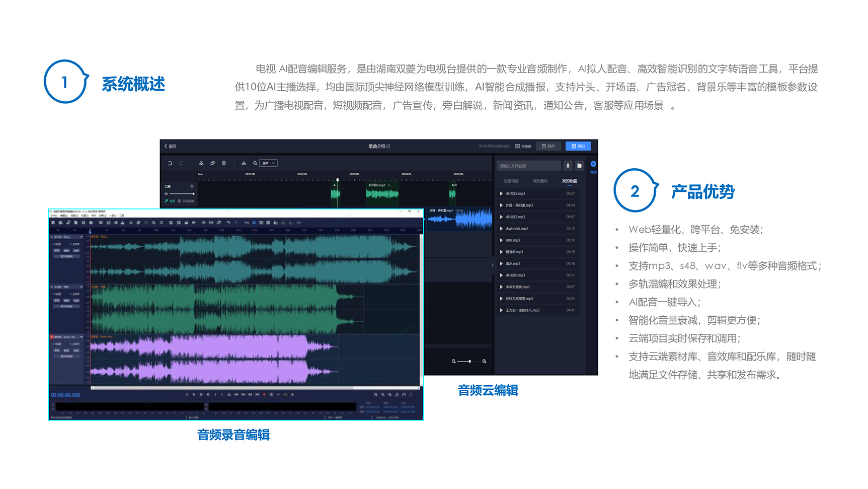Click the microphone record icon beside search
The image size is (868, 489).
tap(568, 166)
